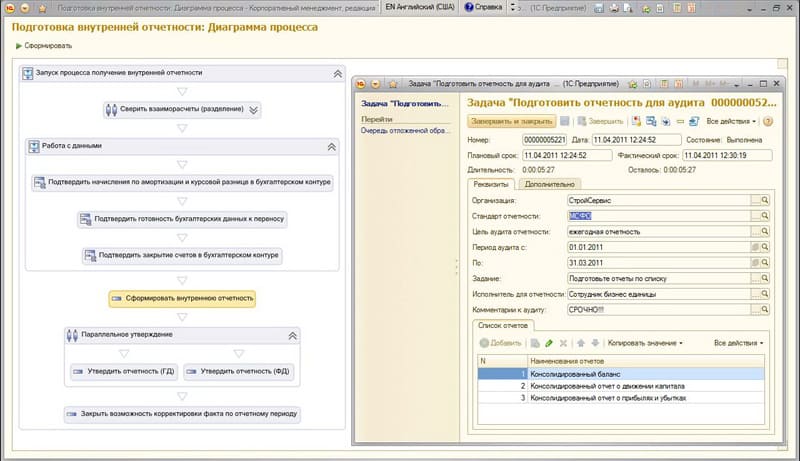Open the Справка help menu in main window
Image resolution: width=800 pixels, height=461 pixels.
click(x=483, y=7)
